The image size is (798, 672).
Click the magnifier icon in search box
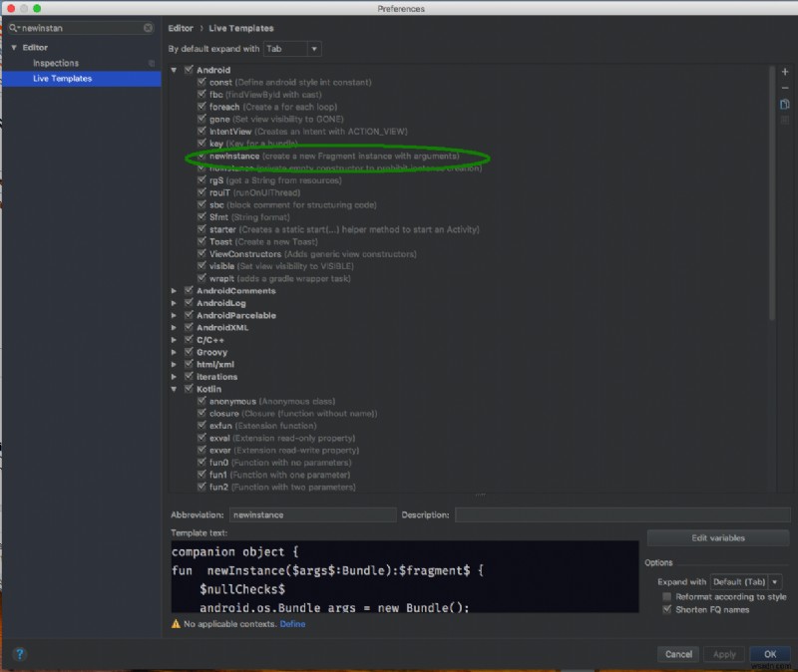pyautogui.click(x=13, y=28)
